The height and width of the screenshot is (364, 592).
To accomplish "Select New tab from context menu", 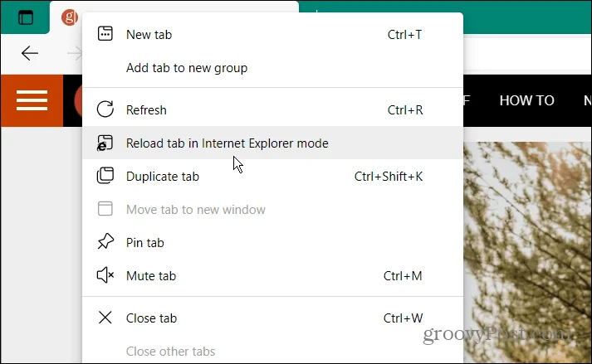I will 272,34.
